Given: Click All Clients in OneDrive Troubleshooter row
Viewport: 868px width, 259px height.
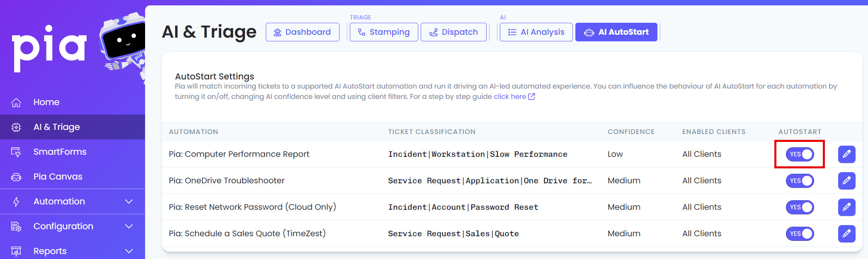Looking at the screenshot, I should [702, 180].
